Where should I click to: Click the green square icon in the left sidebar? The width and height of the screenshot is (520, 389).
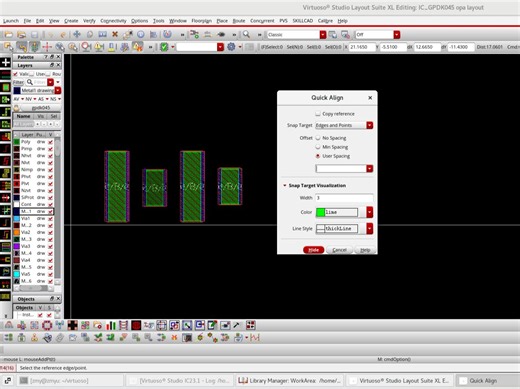pos(6,87)
